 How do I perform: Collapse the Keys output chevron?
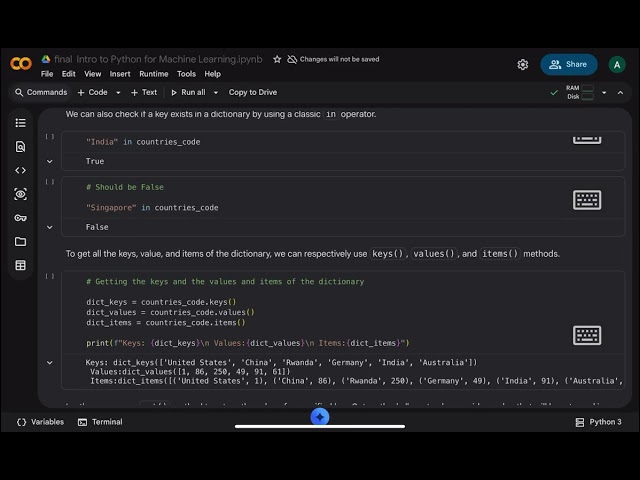(x=50, y=362)
